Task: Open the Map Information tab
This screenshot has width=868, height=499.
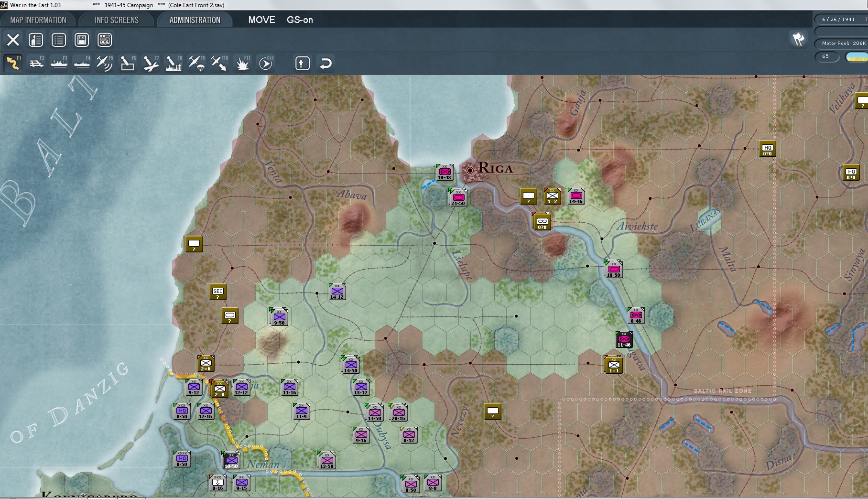Action: 38,20
